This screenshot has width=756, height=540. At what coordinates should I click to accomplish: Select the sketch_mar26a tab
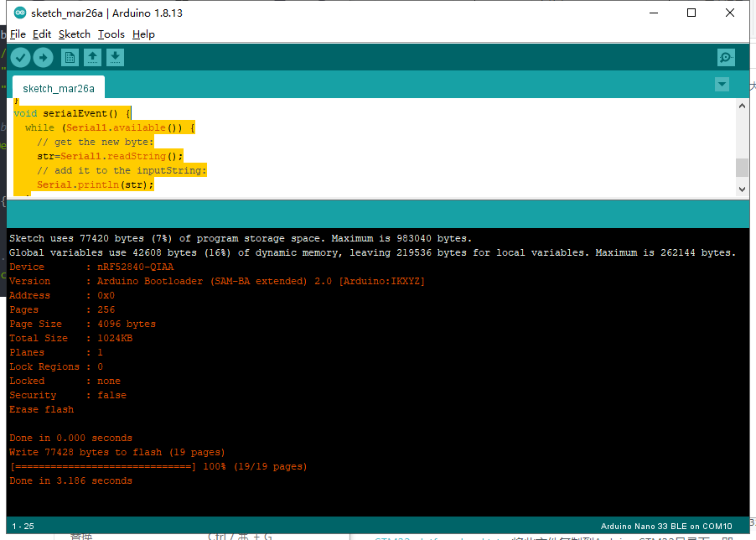[x=57, y=87]
